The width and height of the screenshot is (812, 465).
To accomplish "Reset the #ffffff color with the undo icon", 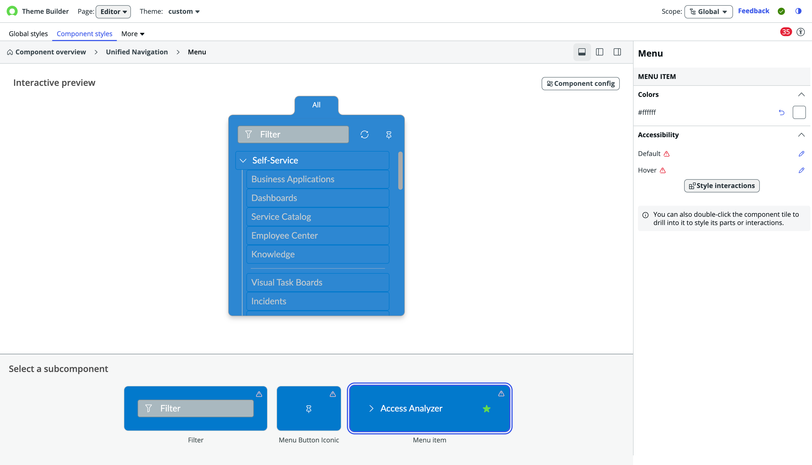I will tap(781, 113).
